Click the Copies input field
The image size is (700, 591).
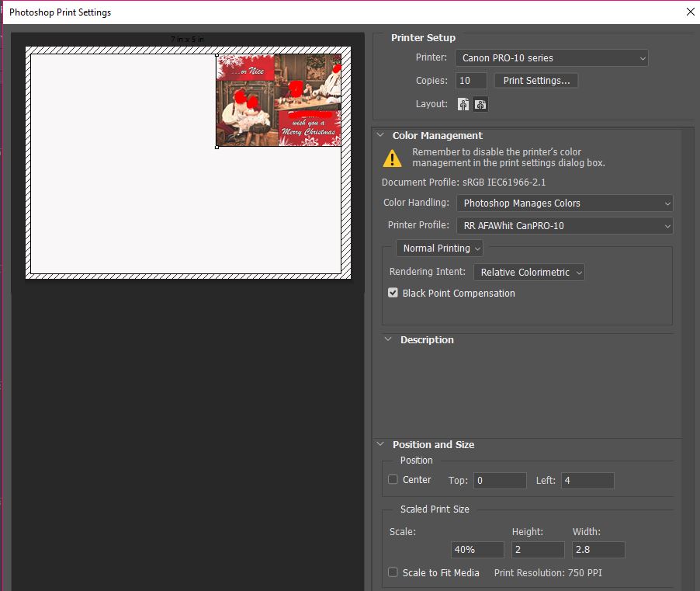(x=471, y=81)
